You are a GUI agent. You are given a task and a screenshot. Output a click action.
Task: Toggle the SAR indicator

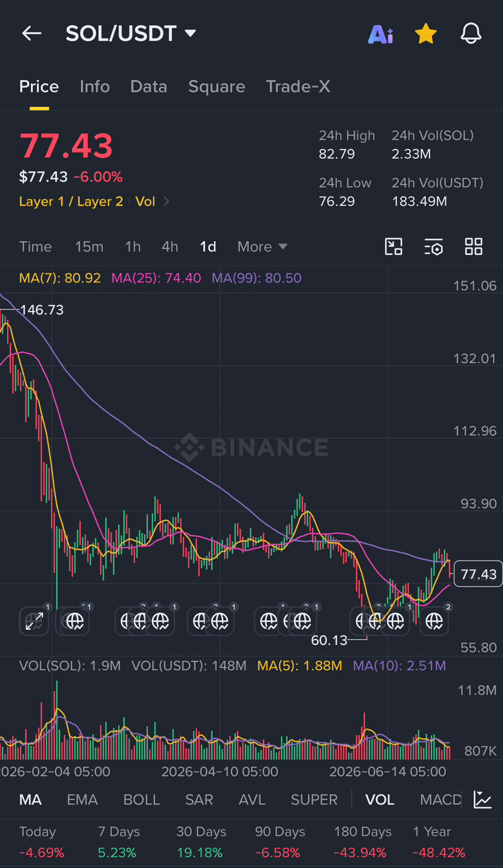(x=199, y=799)
